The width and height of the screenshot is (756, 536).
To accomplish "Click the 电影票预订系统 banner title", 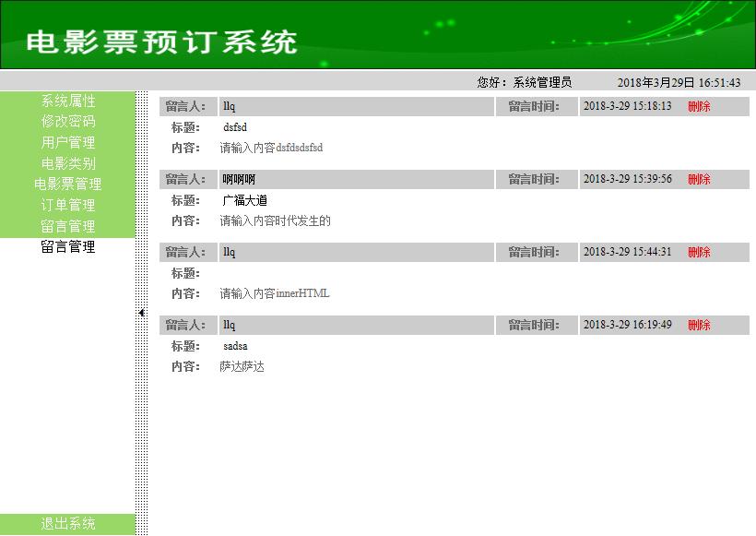I will (x=164, y=41).
